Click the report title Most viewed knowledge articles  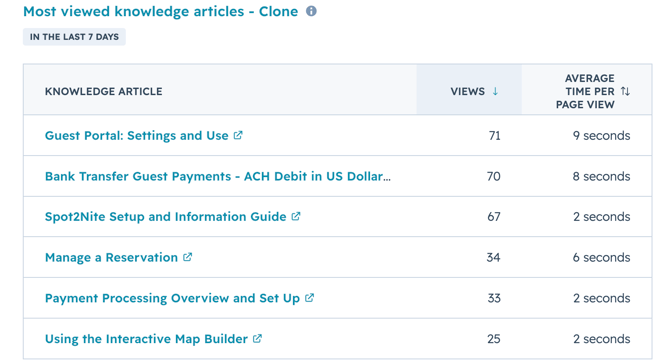[x=160, y=11]
